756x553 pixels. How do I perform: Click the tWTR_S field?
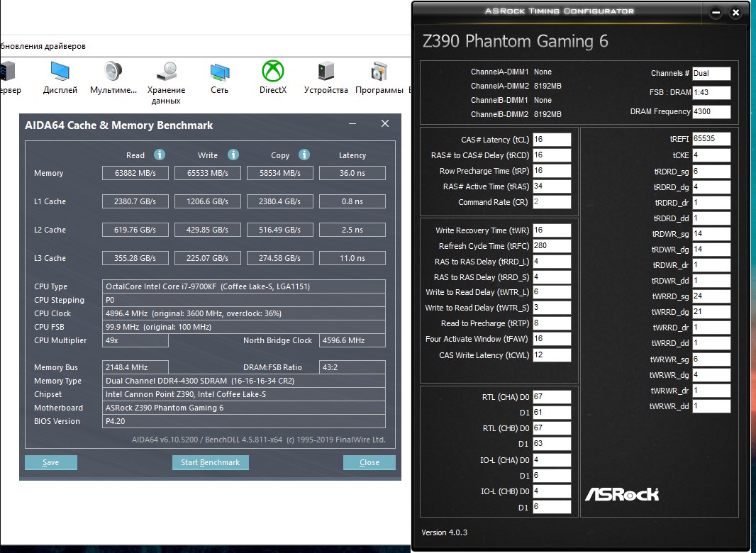click(552, 307)
